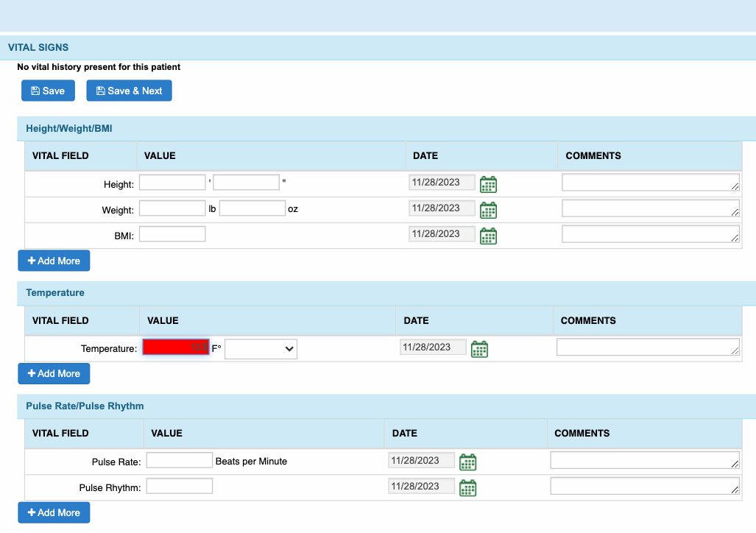Open calendar picker for Temperature date
The height and width of the screenshot is (533, 756).
479,349
